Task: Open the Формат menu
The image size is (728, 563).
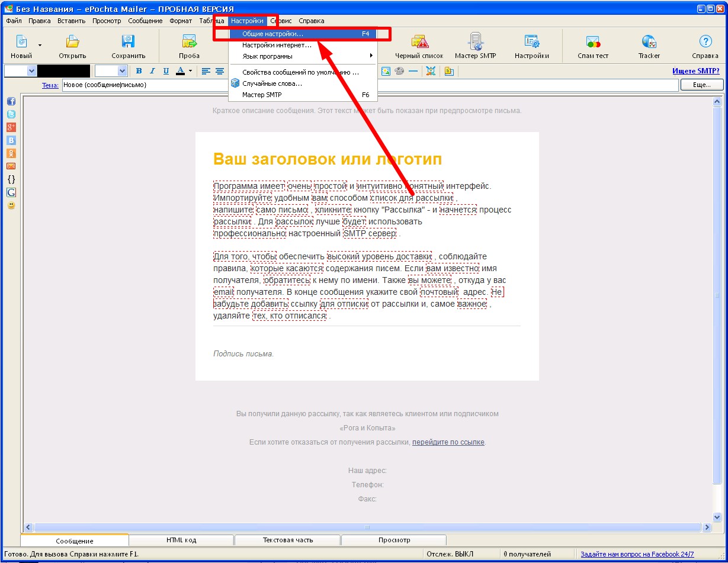Action: (x=181, y=21)
